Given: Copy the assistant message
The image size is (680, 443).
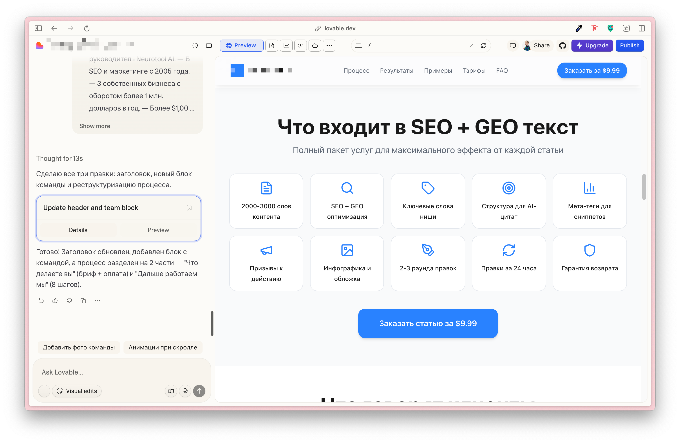Looking at the screenshot, I should 83,300.
